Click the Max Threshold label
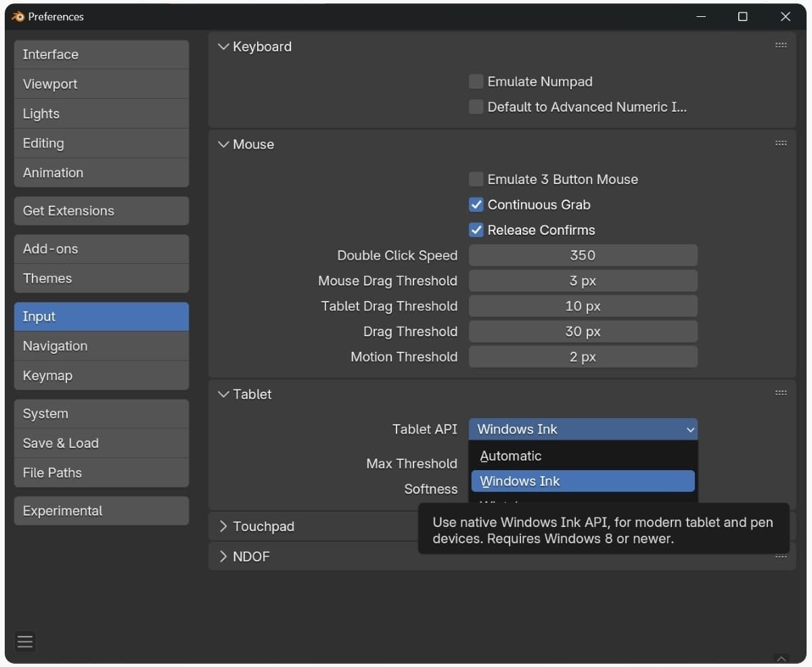The image size is (812, 667). pos(411,463)
